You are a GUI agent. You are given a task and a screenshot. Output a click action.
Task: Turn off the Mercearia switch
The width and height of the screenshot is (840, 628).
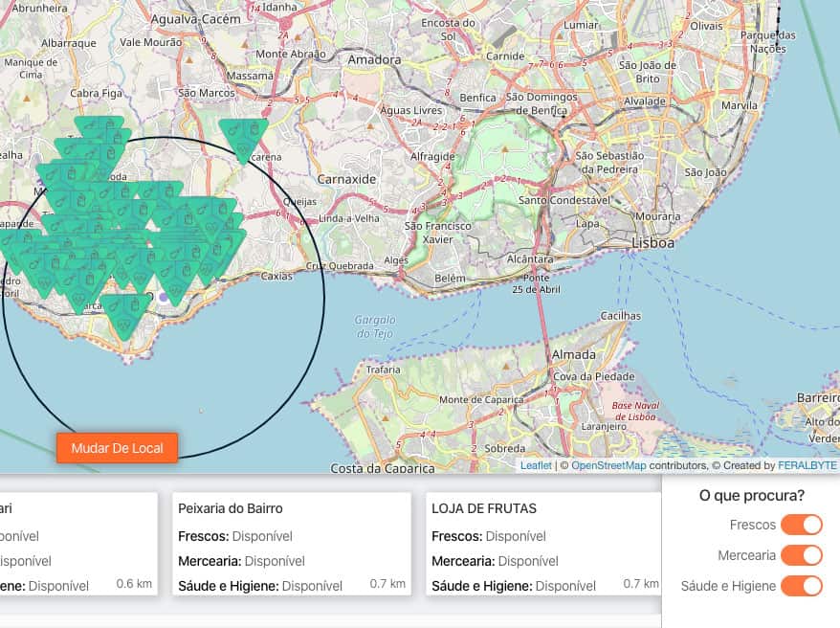[x=801, y=555]
